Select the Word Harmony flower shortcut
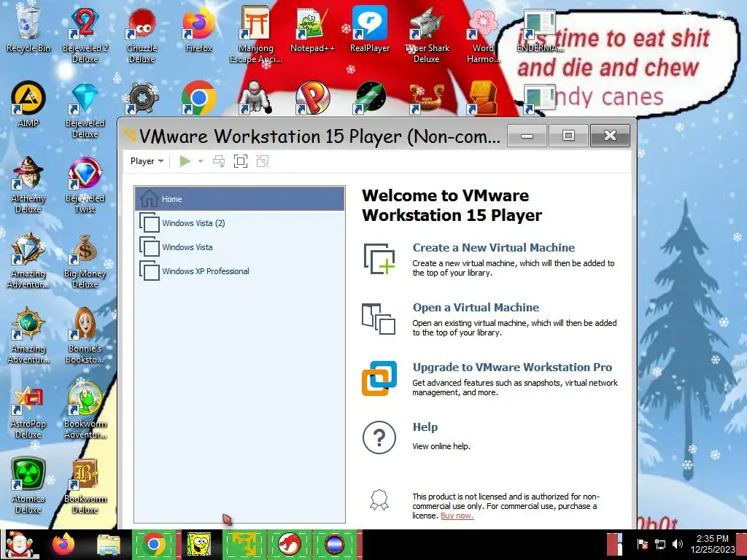This screenshot has width=747, height=560. click(483, 34)
